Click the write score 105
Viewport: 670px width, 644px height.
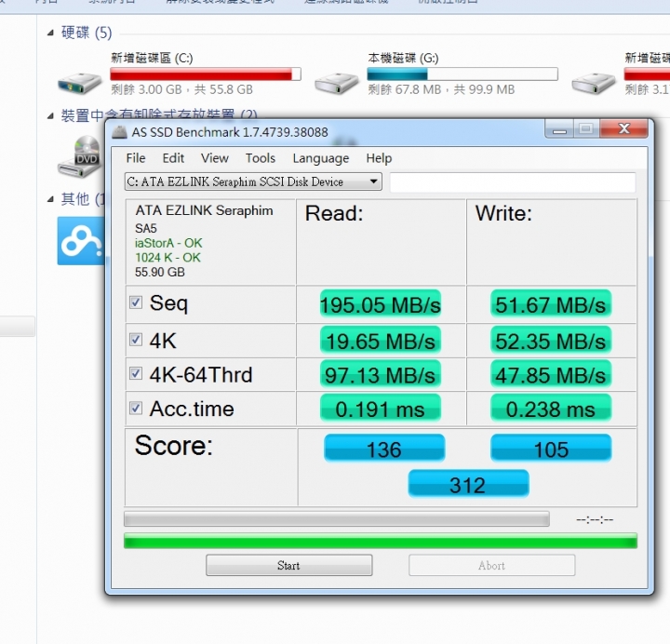coord(551,449)
